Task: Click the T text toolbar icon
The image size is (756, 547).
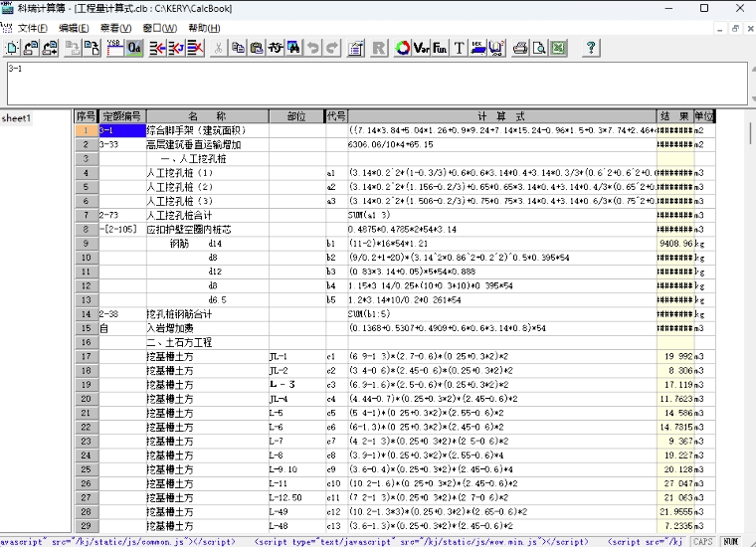Action: point(459,47)
